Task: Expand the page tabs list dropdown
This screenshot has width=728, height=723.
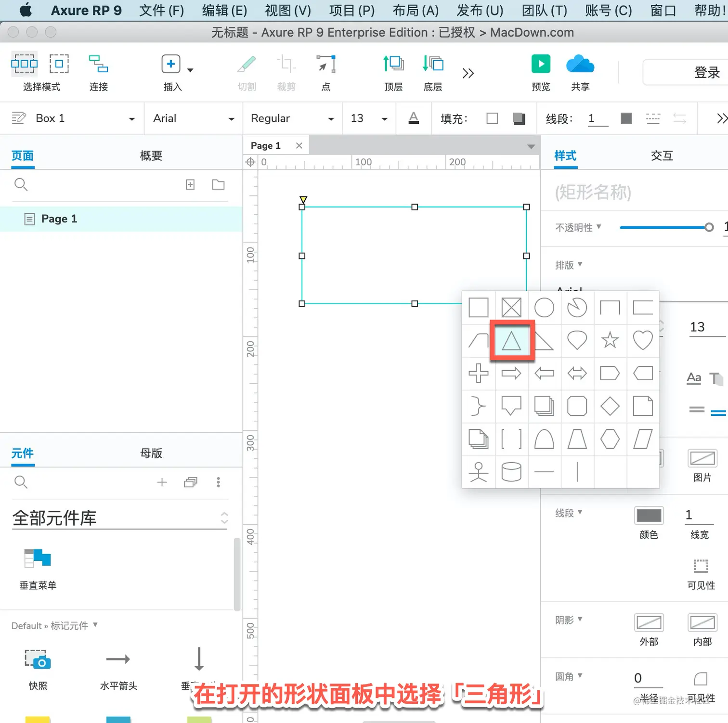Action: (531, 146)
